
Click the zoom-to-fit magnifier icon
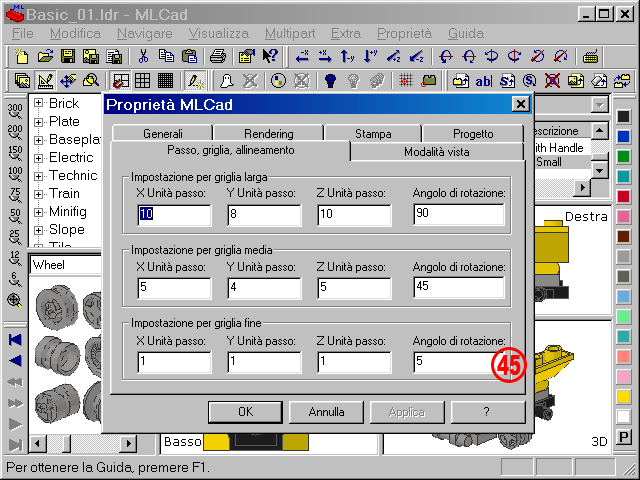(x=15, y=300)
